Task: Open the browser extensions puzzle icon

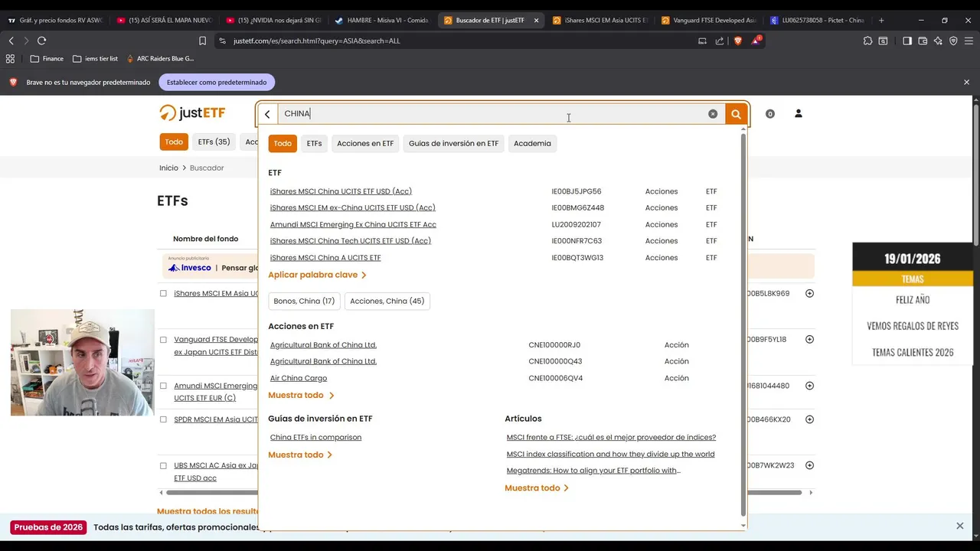Action: coord(867,41)
